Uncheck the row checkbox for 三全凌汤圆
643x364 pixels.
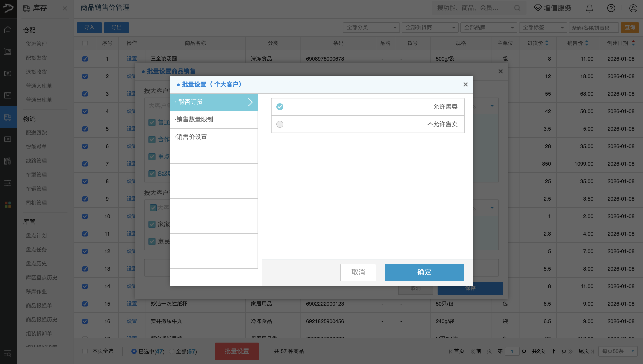click(x=85, y=59)
